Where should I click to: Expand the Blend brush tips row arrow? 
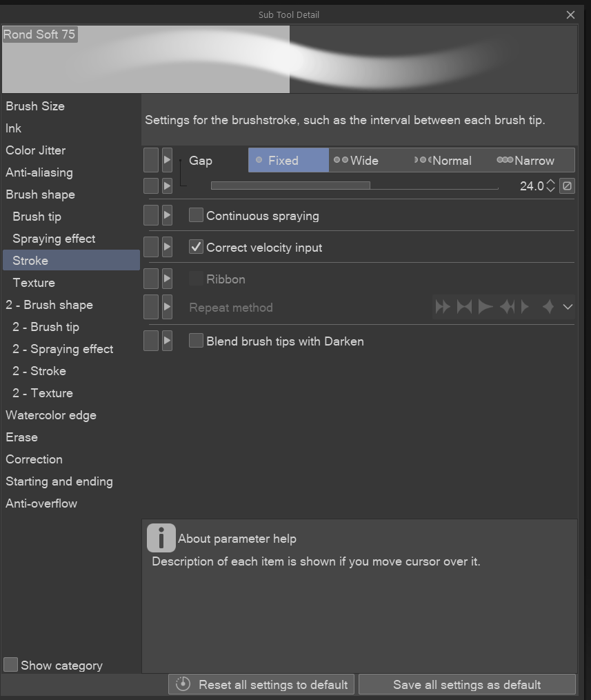[167, 341]
